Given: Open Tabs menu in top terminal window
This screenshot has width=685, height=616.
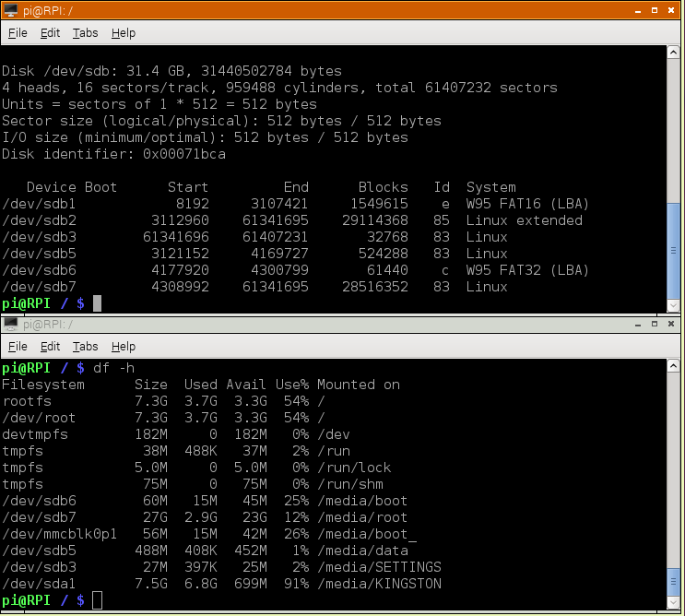Looking at the screenshot, I should 85,33.
